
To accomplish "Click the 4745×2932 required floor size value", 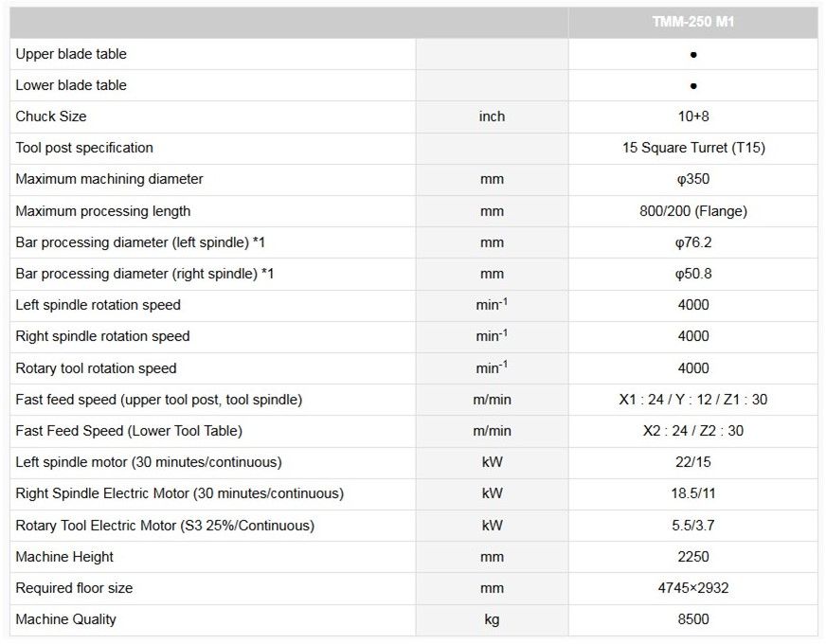I will pyautogui.click(x=692, y=588).
